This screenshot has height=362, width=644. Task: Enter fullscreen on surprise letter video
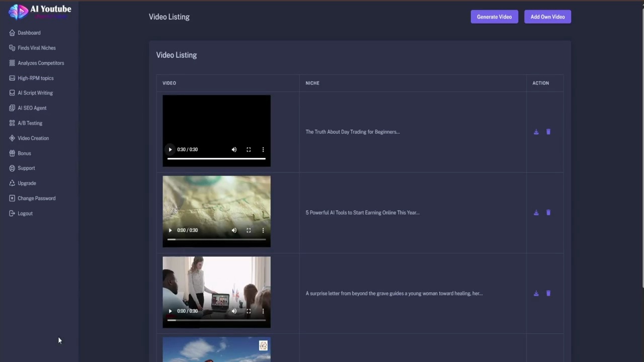click(x=249, y=311)
